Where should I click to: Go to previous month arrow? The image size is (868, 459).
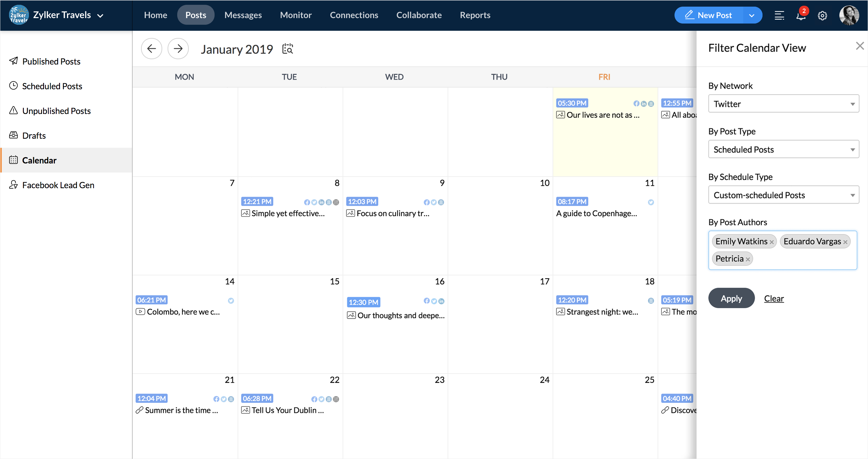(151, 49)
